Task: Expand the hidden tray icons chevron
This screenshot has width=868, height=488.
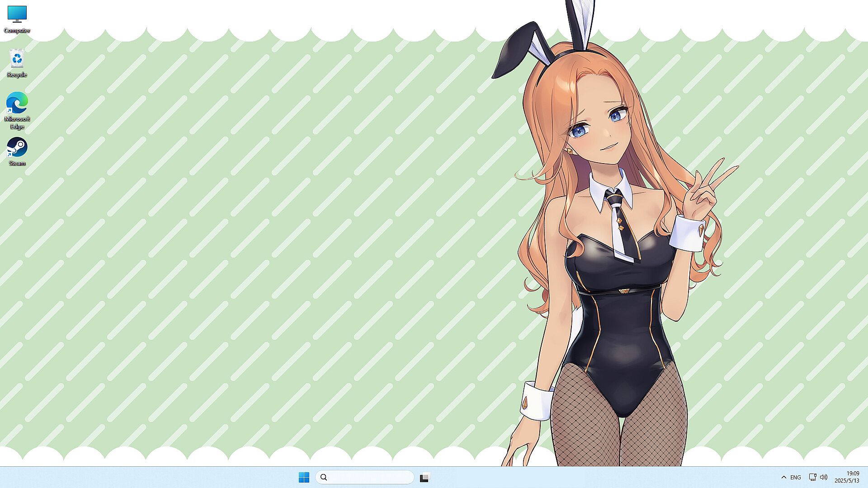Action: [783, 477]
